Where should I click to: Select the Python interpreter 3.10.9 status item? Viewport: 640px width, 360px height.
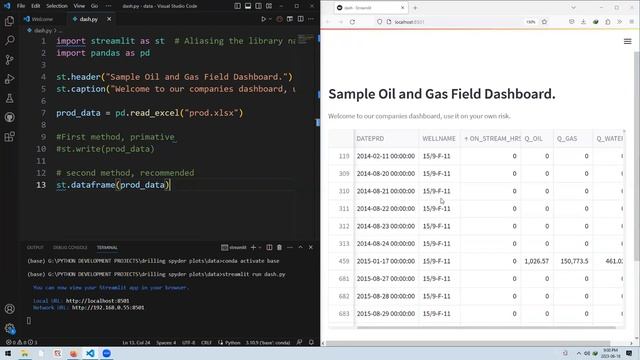[x=268, y=342]
